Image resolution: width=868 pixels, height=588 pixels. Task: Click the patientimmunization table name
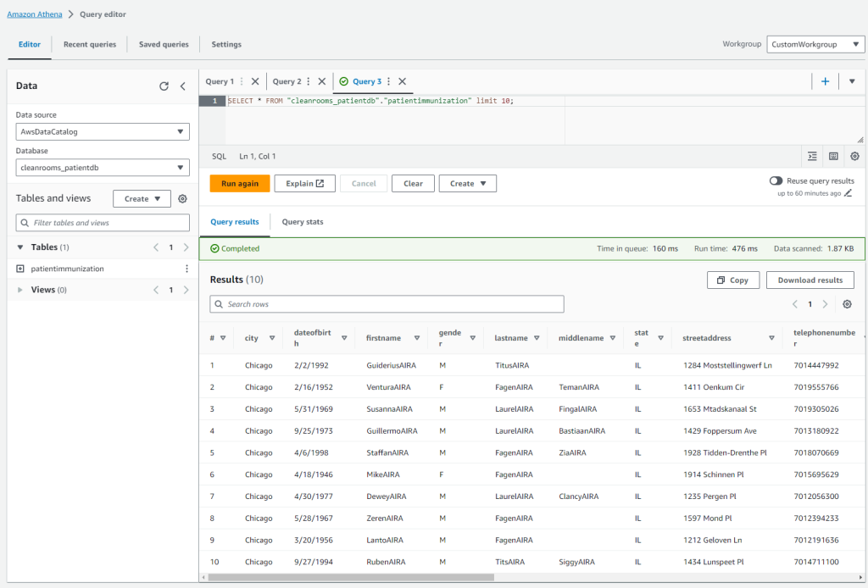pyautogui.click(x=68, y=269)
